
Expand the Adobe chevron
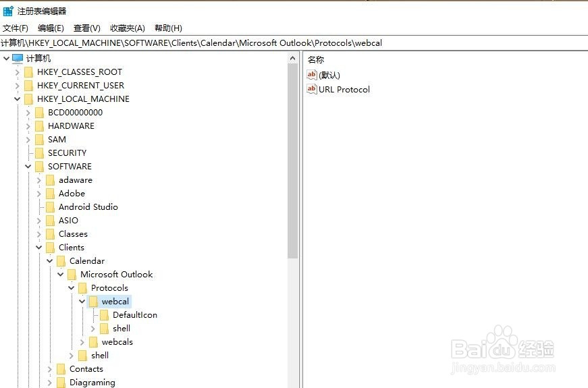(39, 194)
